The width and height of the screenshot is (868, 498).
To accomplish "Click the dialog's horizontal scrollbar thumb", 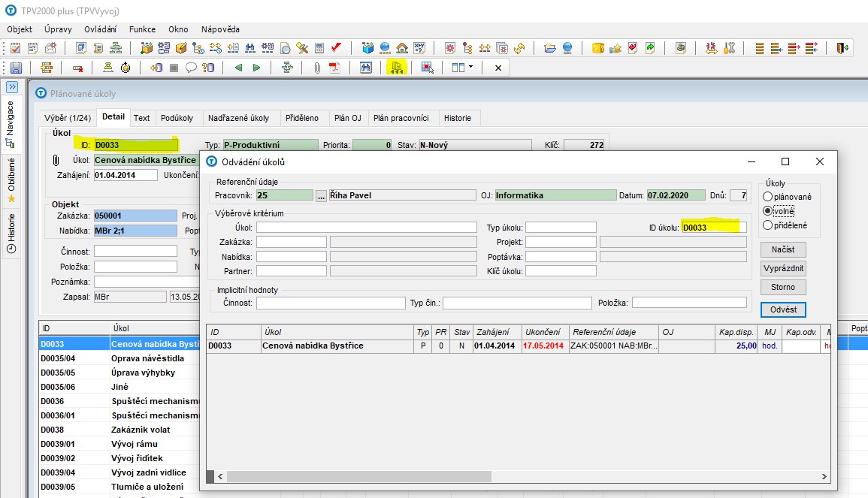I will [358, 476].
